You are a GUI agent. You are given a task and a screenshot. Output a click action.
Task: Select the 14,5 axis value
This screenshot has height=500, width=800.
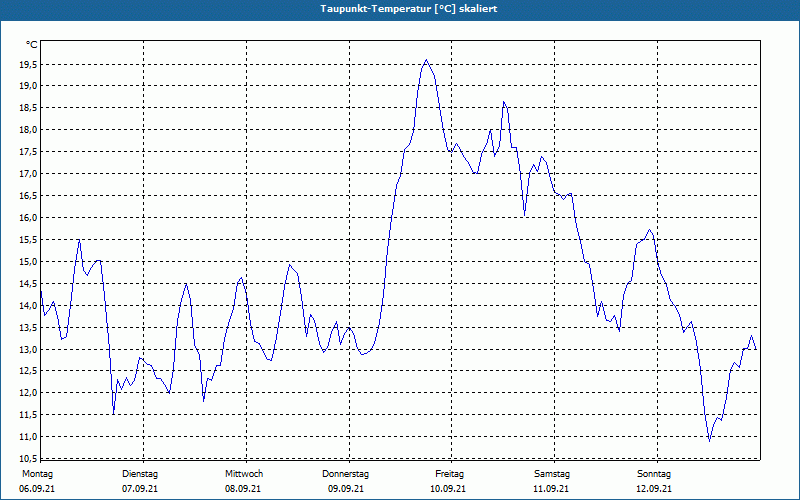pyautogui.click(x=29, y=283)
